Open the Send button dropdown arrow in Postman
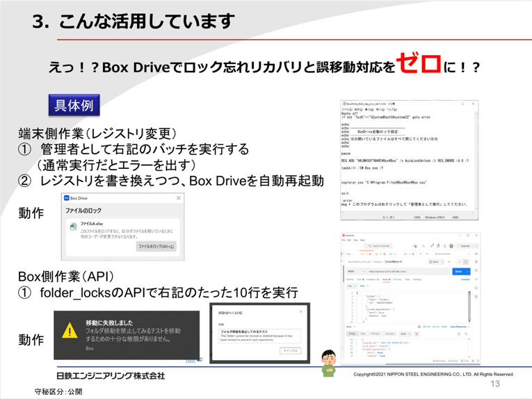532x399 pixels. [x=468, y=272]
